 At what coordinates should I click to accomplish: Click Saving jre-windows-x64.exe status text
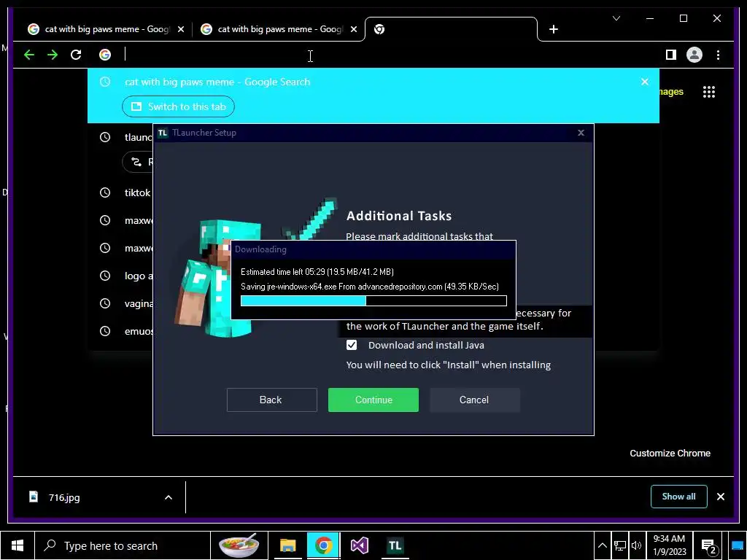(x=370, y=286)
